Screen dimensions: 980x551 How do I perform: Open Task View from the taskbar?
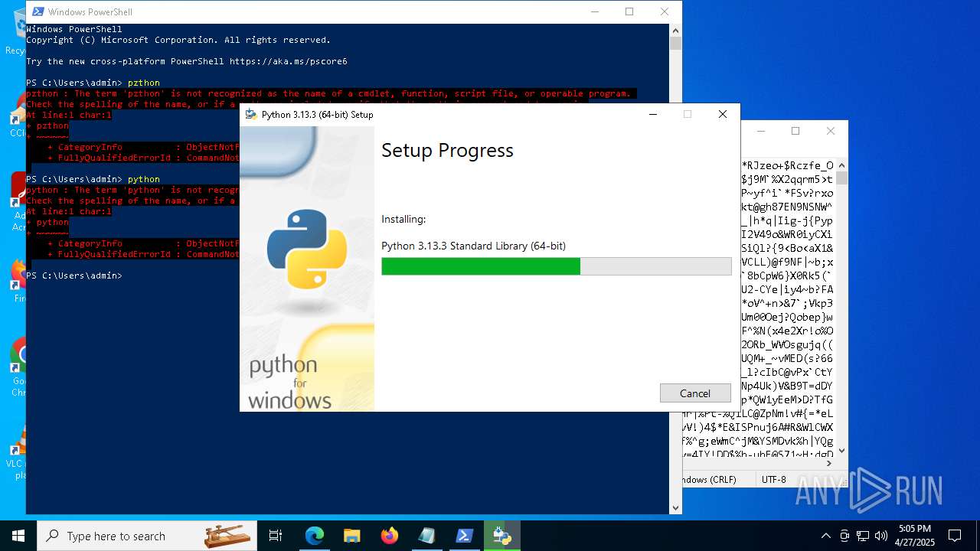click(276, 536)
